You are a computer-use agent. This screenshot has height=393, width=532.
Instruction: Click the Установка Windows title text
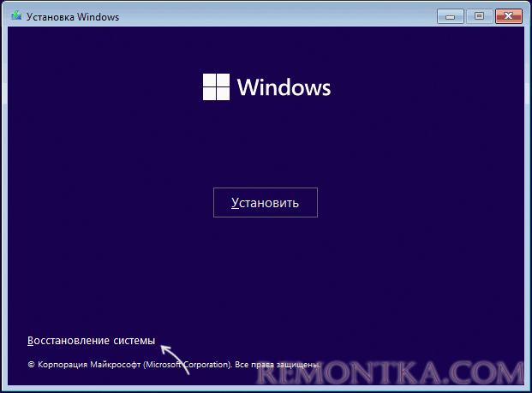(73, 17)
